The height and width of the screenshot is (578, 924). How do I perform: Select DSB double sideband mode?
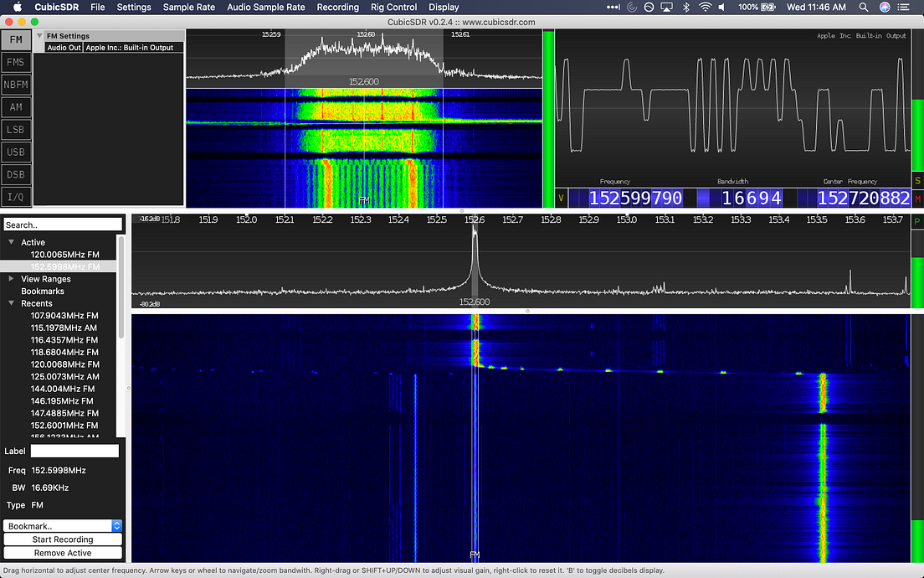point(17,174)
